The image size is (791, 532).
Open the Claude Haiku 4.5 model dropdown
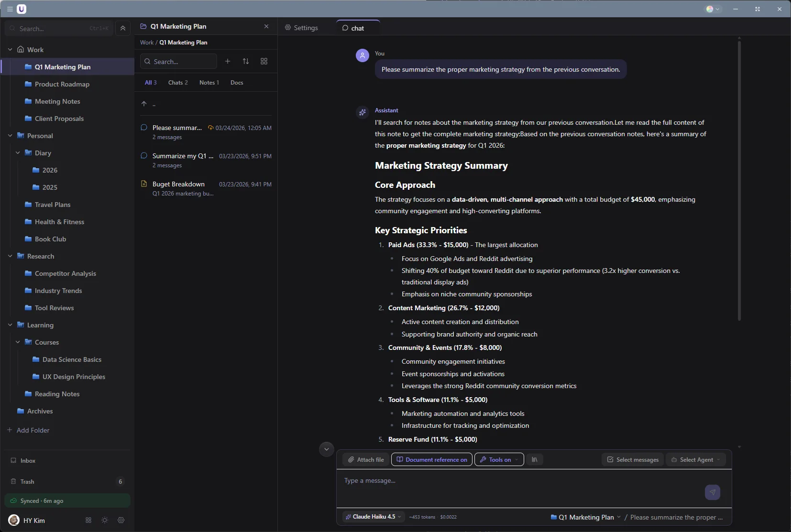(373, 517)
